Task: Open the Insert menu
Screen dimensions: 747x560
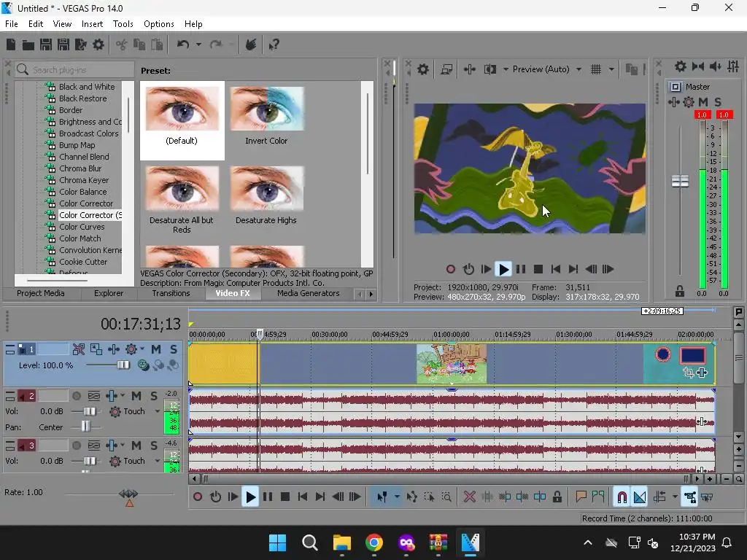Action: pyautogui.click(x=92, y=24)
